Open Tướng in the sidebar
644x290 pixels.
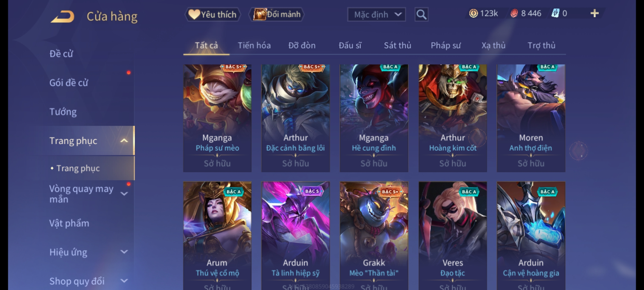tap(63, 111)
